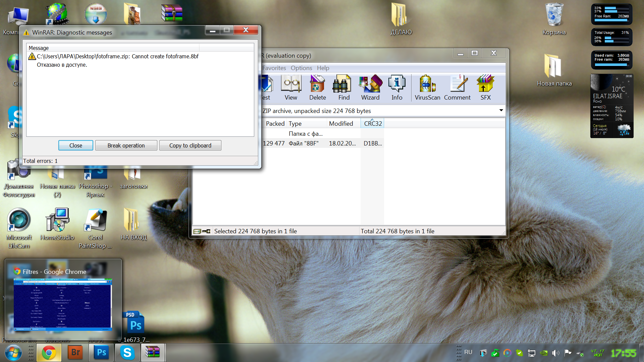The height and width of the screenshot is (362, 644).
Task: Open the Help menu
Action: click(323, 68)
